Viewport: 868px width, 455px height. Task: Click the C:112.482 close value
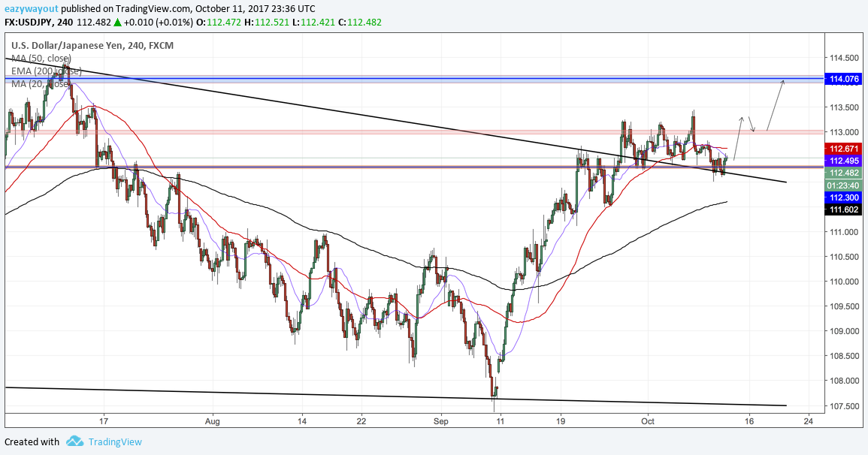pyautogui.click(x=358, y=23)
